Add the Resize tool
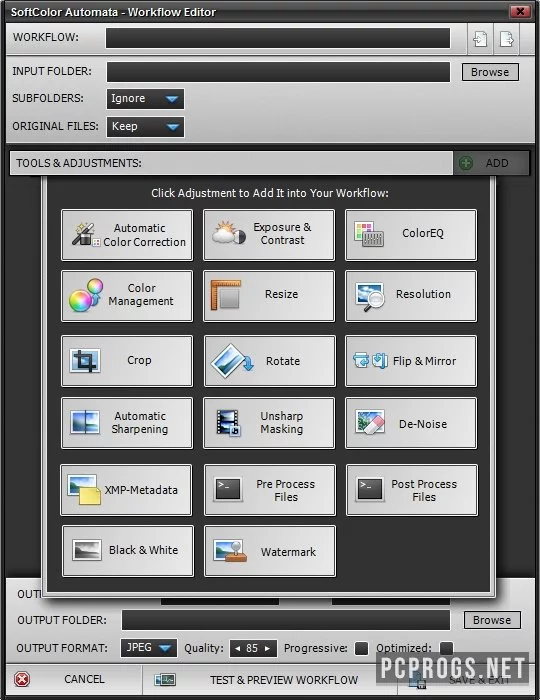 tap(269, 296)
